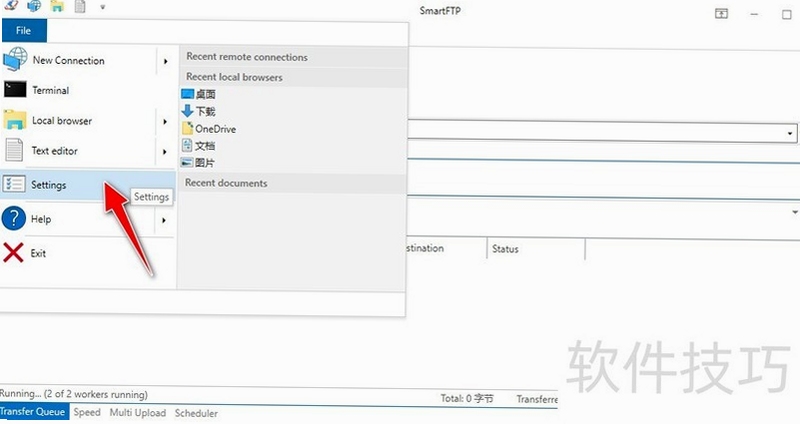Open the Terminal console icon
This screenshot has height=424, width=800.
pyautogui.click(x=15, y=89)
